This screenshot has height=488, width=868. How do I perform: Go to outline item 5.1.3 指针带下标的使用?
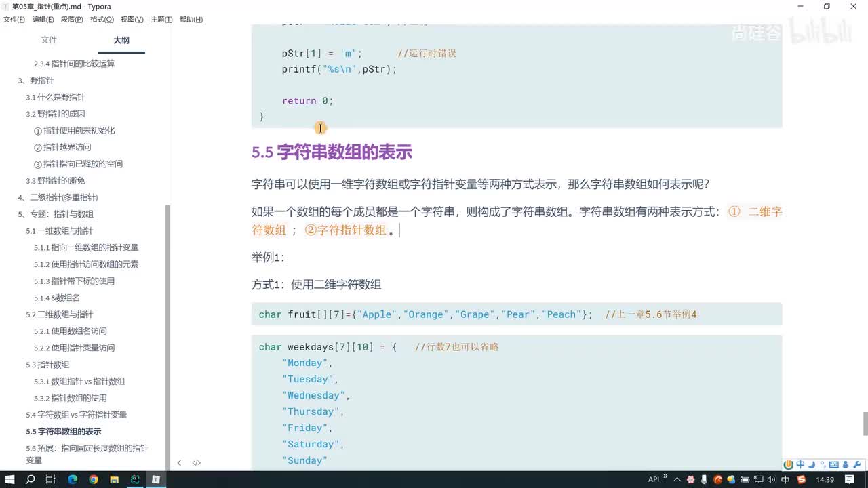74,281
